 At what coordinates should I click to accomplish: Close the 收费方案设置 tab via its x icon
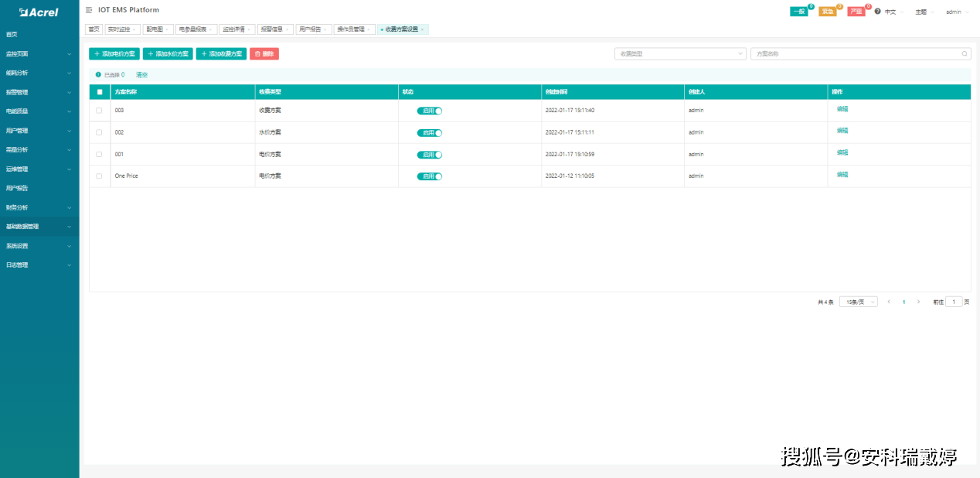point(423,29)
